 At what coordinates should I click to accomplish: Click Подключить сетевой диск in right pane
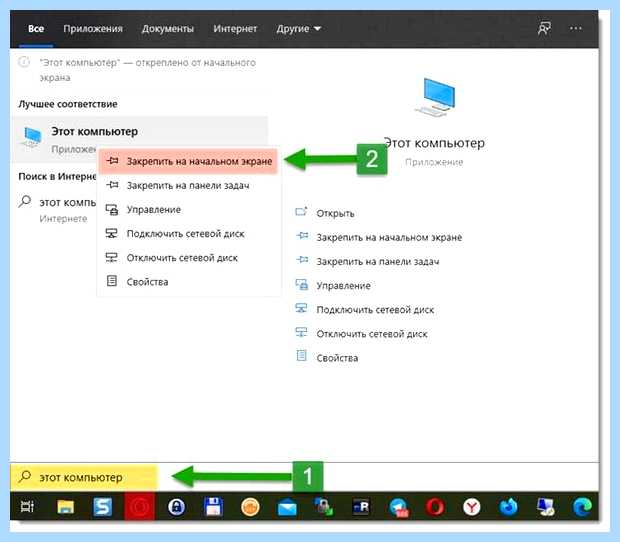365,310
